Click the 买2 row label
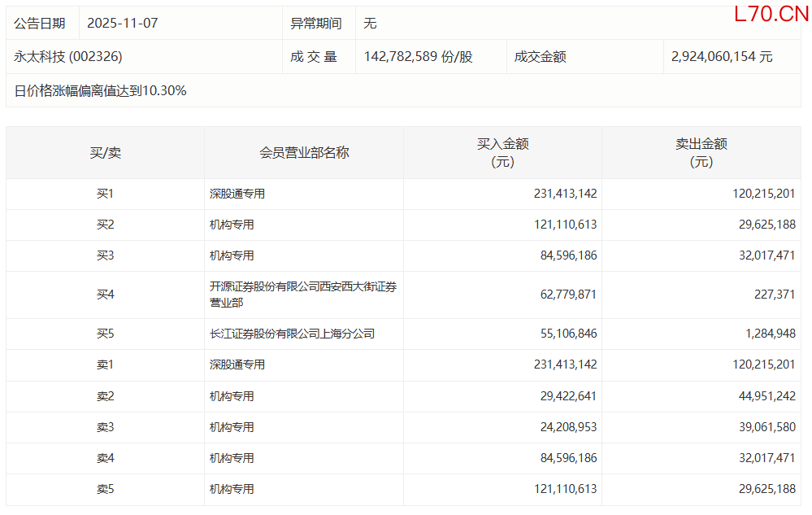812x515 pixels. [105, 225]
